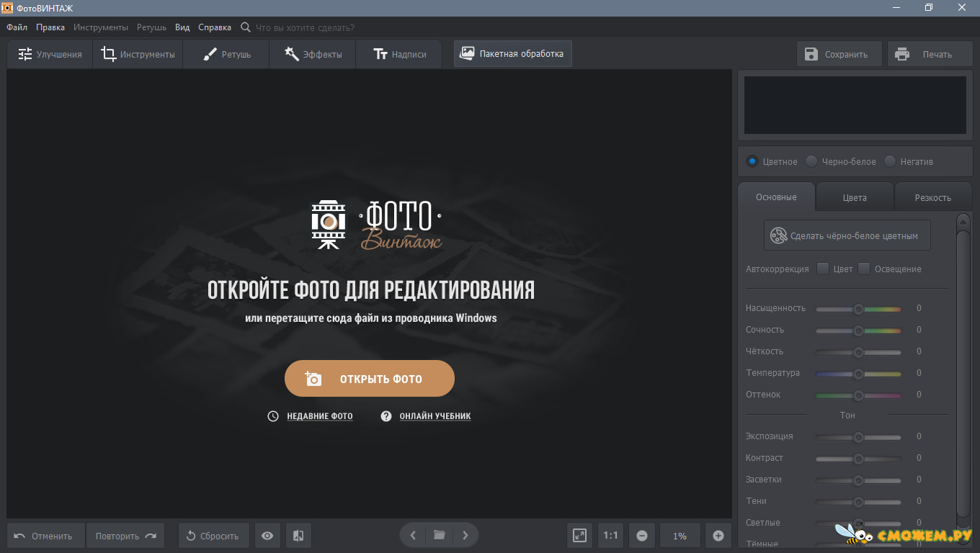Click the Чёткость slider handle
Screen dimensions: 980x553
(x=858, y=352)
